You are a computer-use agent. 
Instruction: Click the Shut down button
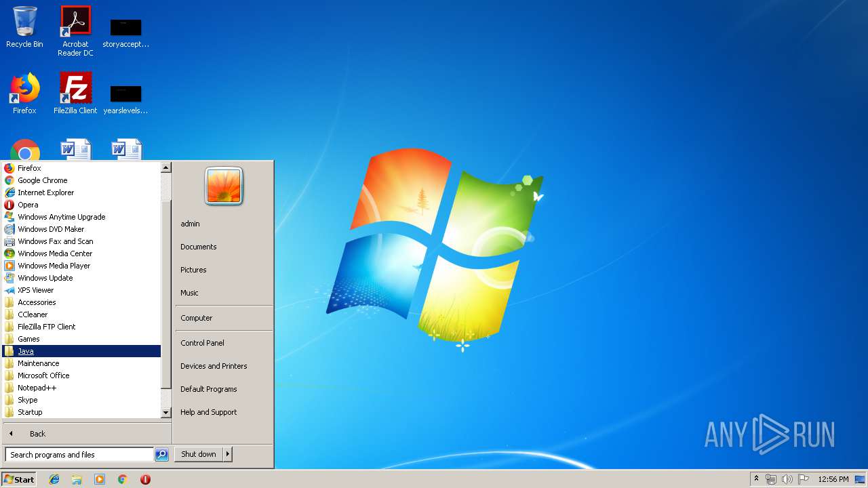199,454
